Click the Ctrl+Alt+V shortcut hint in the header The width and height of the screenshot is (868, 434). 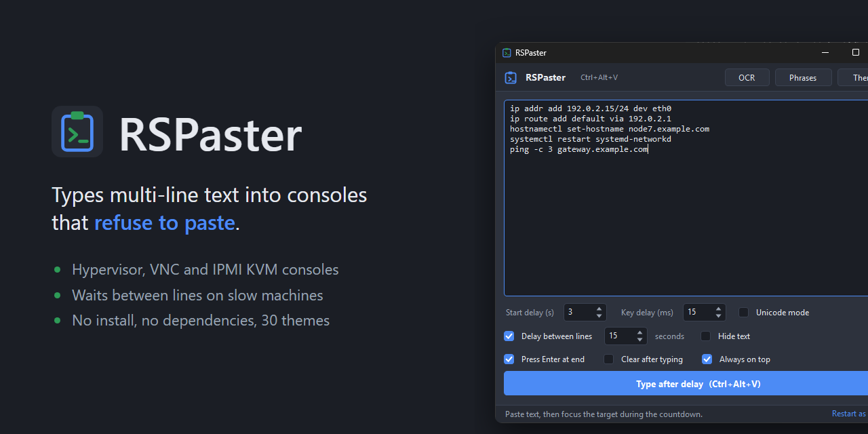point(599,77)
